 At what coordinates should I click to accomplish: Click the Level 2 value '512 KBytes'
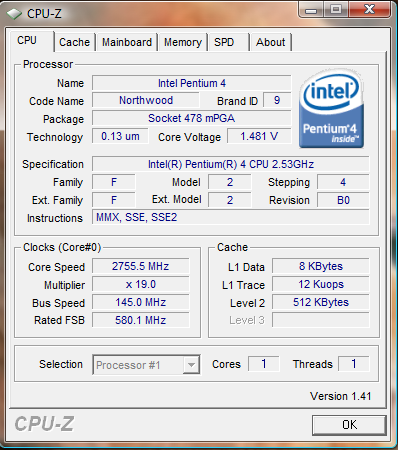tap(321, 302)
